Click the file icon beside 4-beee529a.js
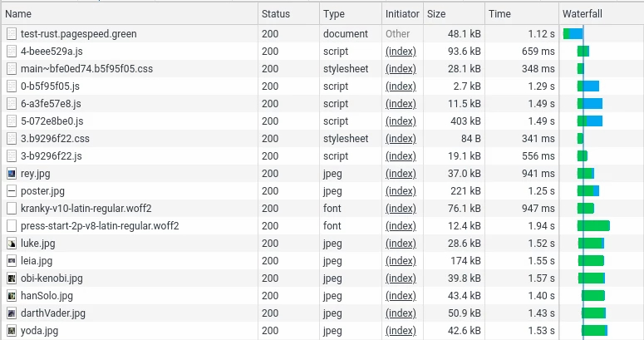 coord(12,52)
